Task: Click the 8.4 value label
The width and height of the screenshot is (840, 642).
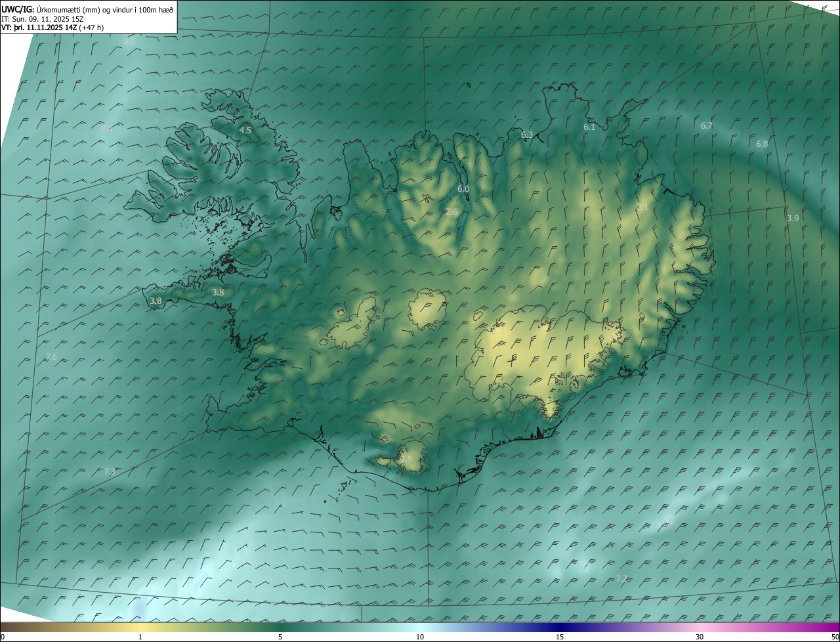Action: [x=106, y=129]
